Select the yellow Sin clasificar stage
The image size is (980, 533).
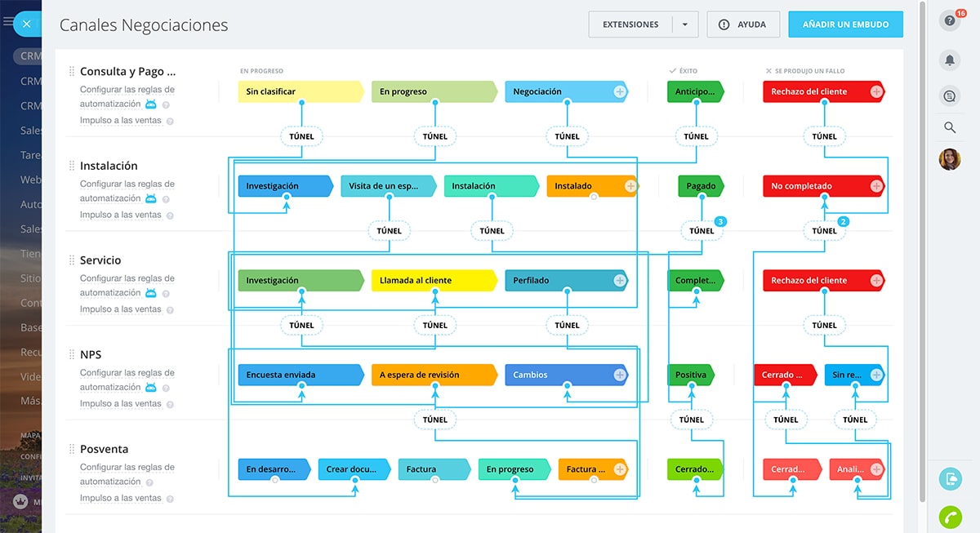298,92
